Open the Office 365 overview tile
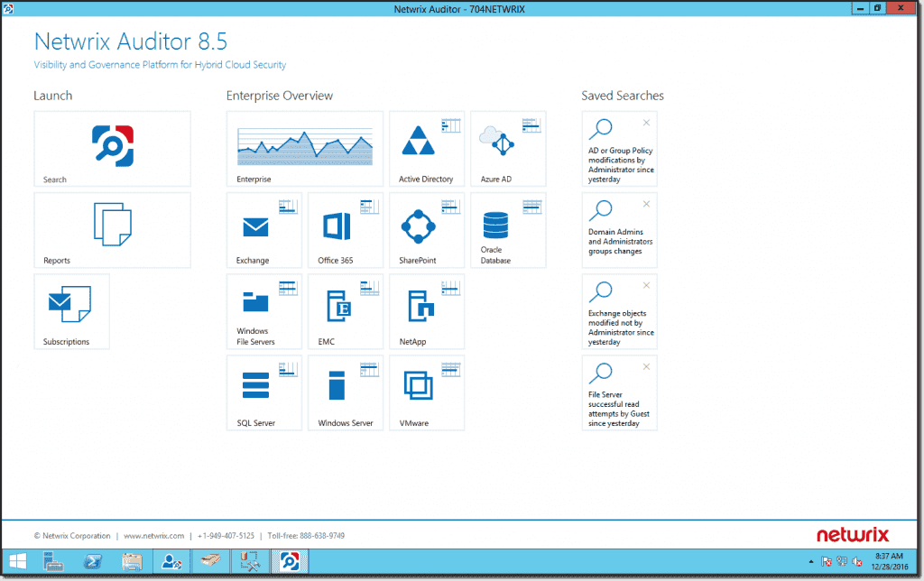The width and height of the screenshot is (924, 581). pyautogui.click(x=345, y=230)
